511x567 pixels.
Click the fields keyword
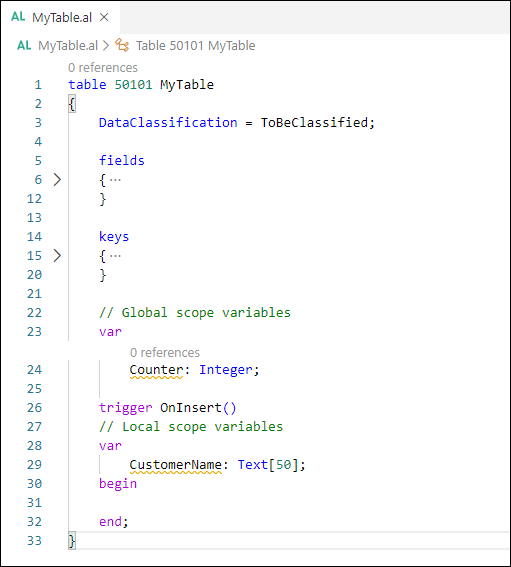click(122, 161)
